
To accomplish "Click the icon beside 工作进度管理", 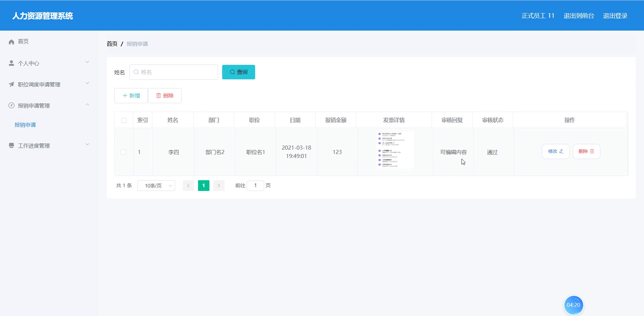I will [x=11, y=145].
